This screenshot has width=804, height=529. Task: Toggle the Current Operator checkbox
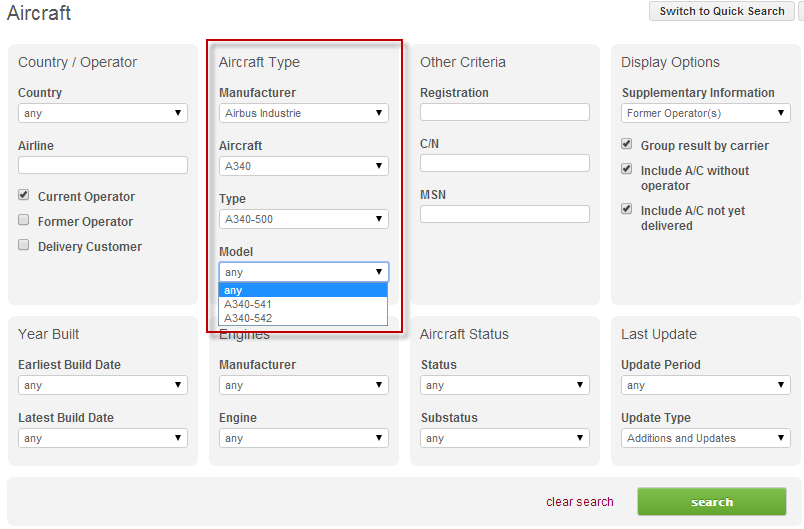[24, 196]
